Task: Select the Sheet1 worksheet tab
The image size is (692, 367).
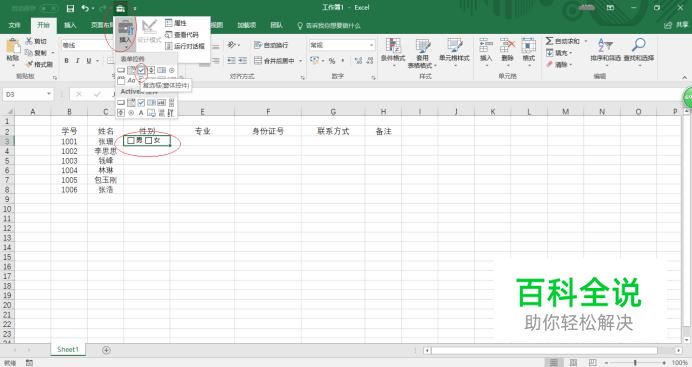Action: click(68, 349)
